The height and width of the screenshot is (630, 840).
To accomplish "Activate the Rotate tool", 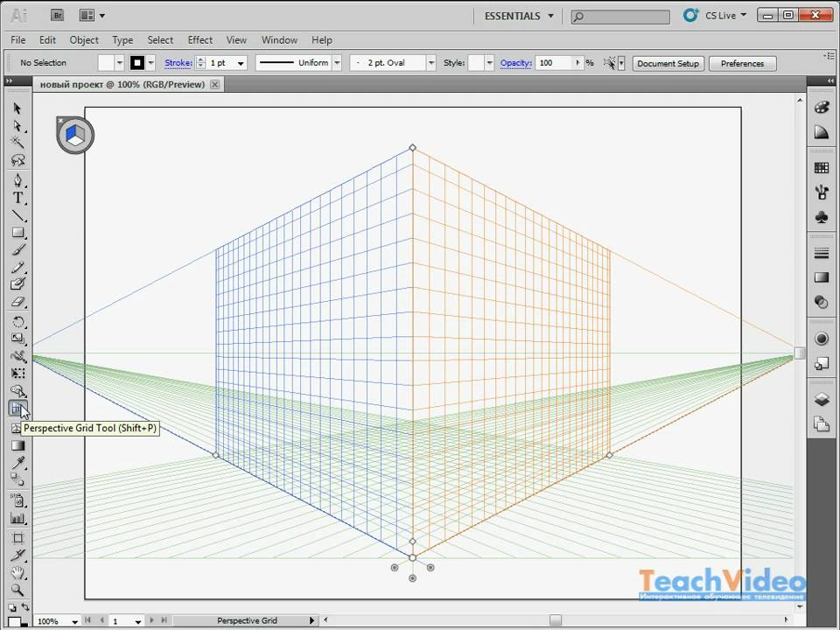I will pyautogui.click(x=17, y=321).
